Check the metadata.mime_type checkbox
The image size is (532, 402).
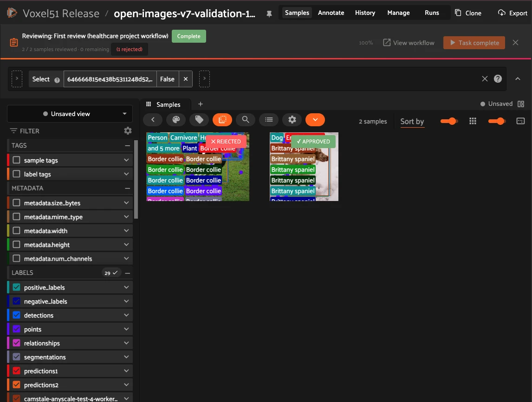[x=16, y=217]
